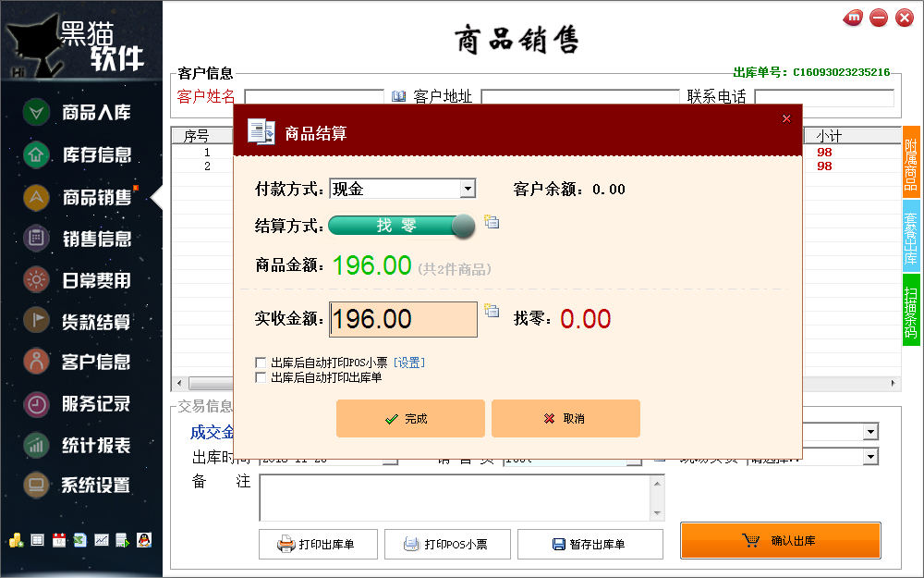Open the 销售信息 calculator icon
The height and width of the screenshot is (578, 924).
[36, 239]
